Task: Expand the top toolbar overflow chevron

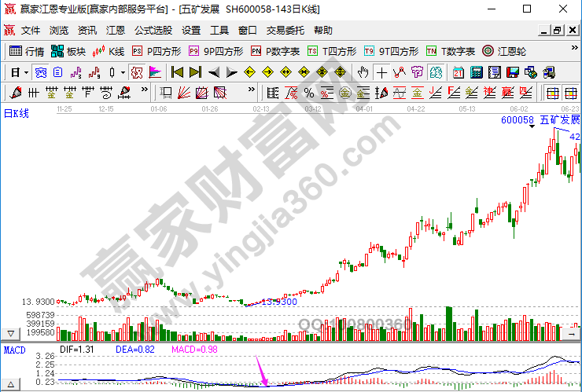Action: point(575,48)
